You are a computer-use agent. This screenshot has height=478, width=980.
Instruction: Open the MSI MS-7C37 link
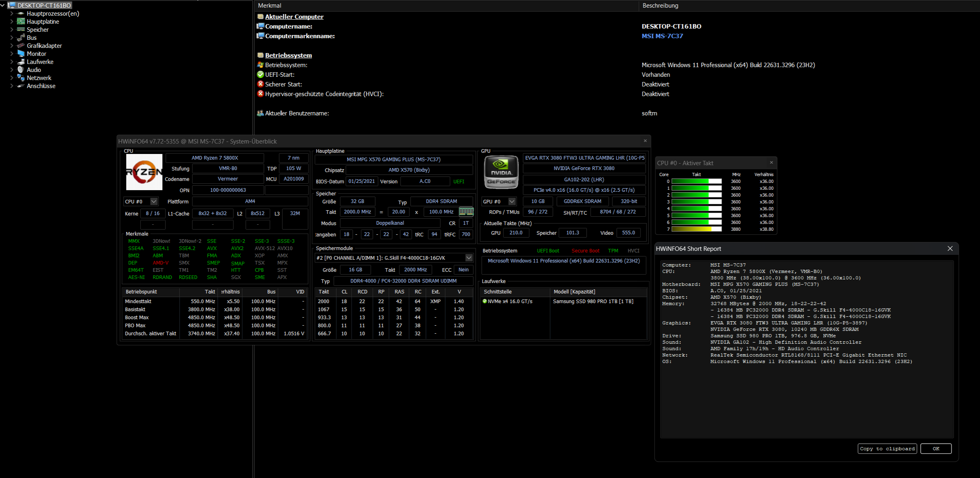click(x=662, y=36)
